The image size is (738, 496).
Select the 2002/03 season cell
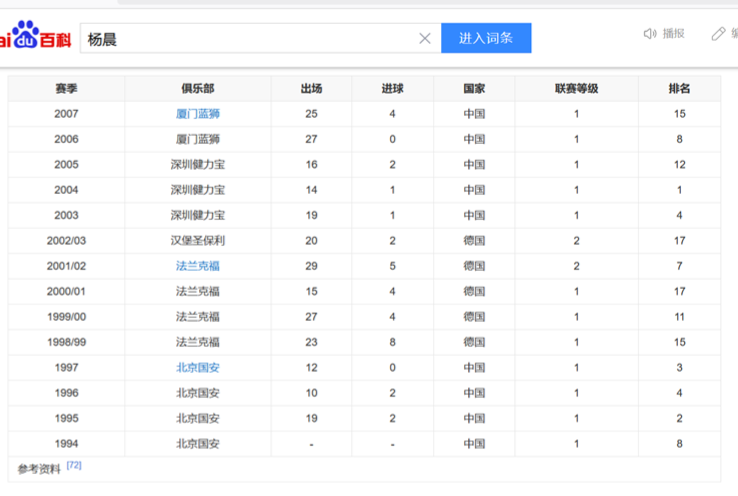pos(66,241)
